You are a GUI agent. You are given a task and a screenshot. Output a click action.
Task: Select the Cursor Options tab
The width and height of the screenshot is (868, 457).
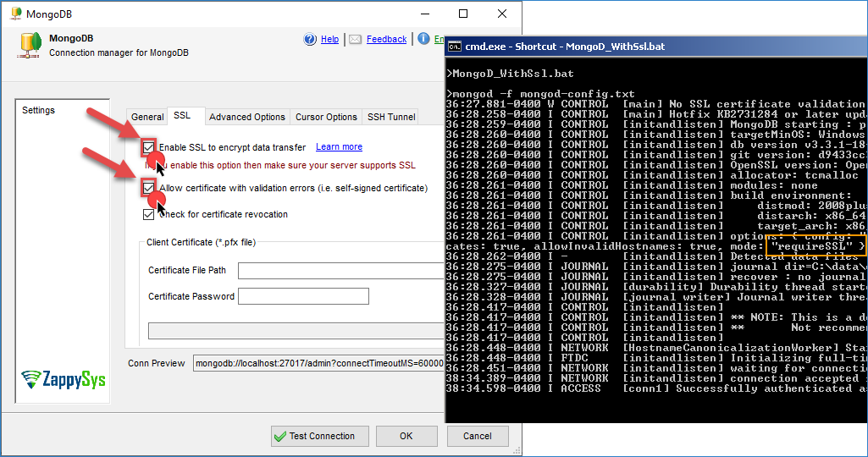pyautogui.click(x=326, y=117)
